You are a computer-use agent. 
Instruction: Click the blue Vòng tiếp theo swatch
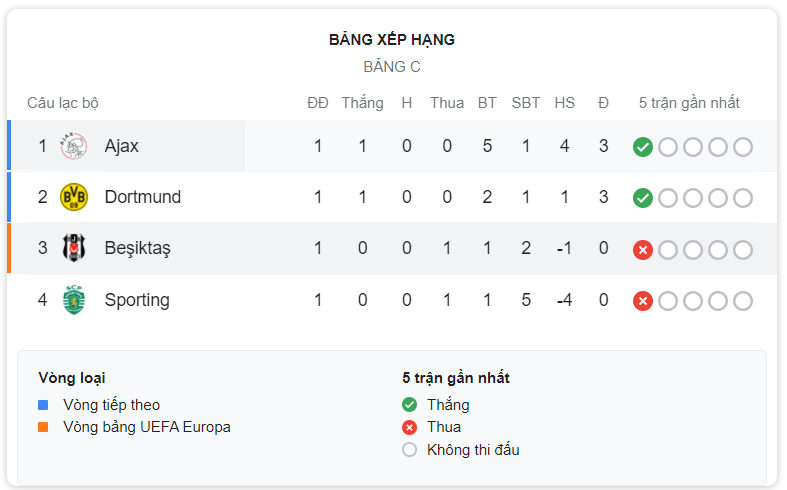tap(43, 405)
